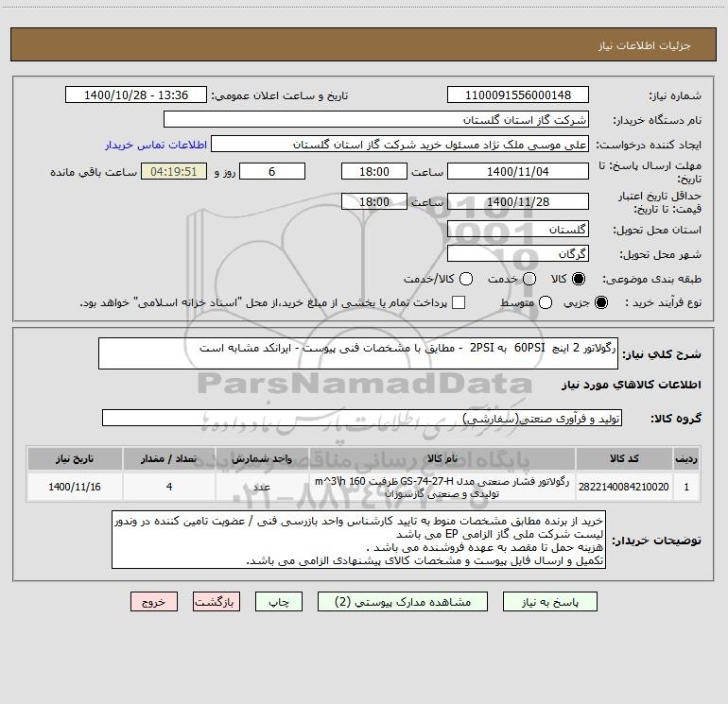Image resolution: width=728 pixels, height=704 pixels.
Task: Click the استان محل تحویل field
Action: click(518, 230)
